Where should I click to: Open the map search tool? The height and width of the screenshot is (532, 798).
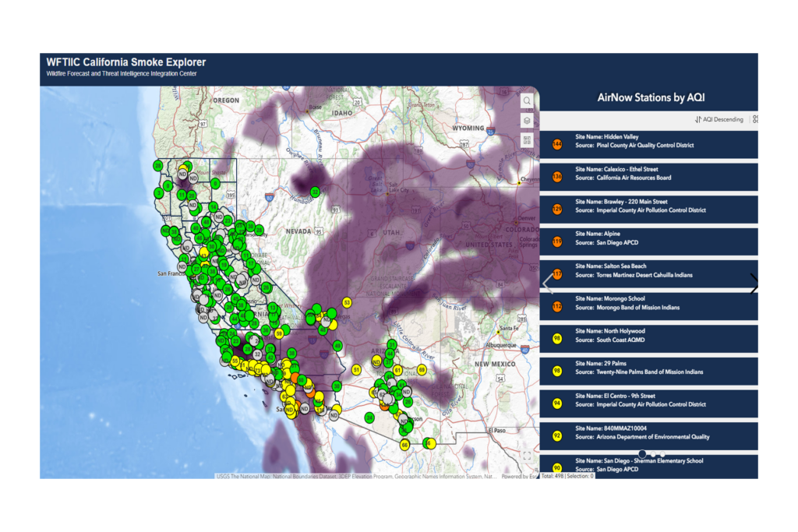528,100
